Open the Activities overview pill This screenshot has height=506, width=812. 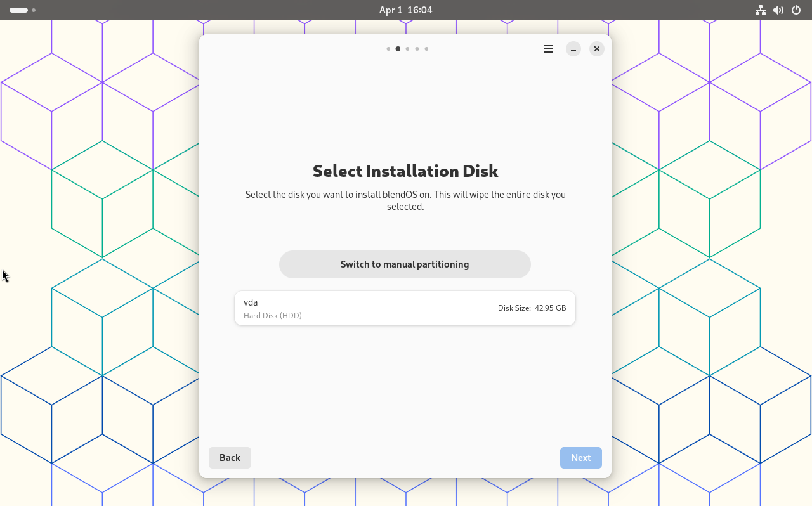coord(18,10)
